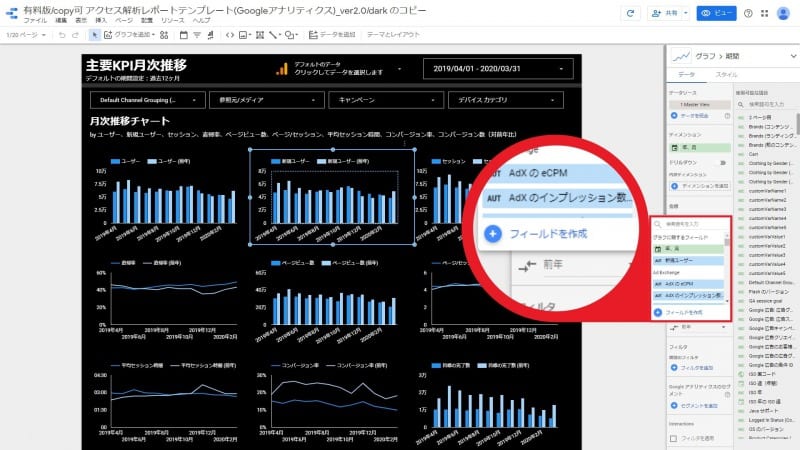The height and width of the screenshot is (450, 800).
Task: Open the グラフを追加 chart menu
Action: pos(129,35)
